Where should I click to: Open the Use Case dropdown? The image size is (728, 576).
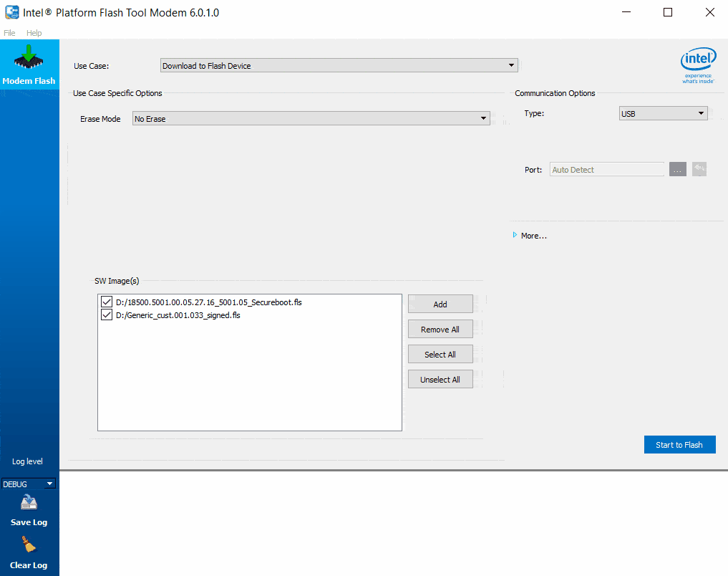point(339,66)
